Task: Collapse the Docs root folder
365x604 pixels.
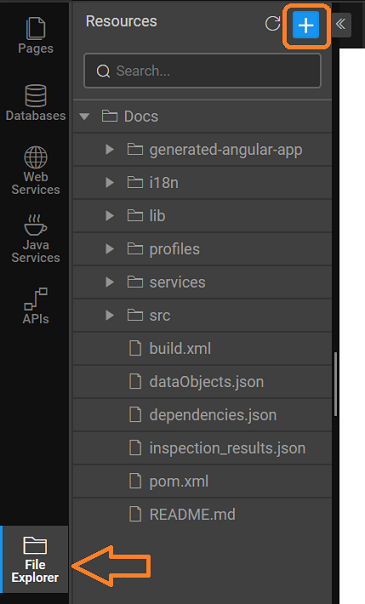Action: click(x=84, y=116)
